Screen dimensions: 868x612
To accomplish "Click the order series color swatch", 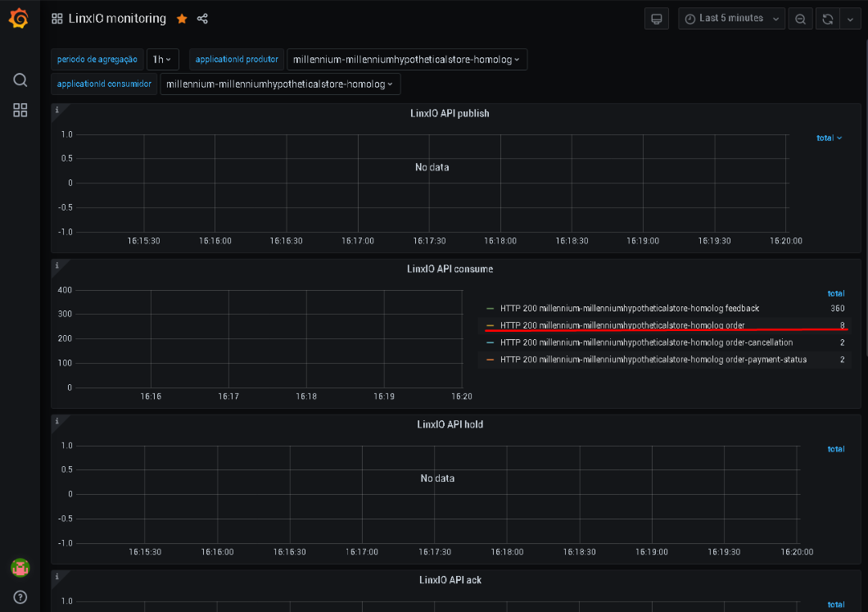I will click(490, 325).
